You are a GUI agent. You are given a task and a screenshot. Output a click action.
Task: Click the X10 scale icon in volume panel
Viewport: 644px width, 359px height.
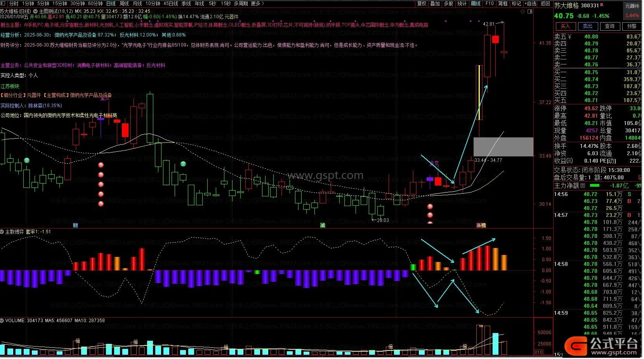[538, 352]
